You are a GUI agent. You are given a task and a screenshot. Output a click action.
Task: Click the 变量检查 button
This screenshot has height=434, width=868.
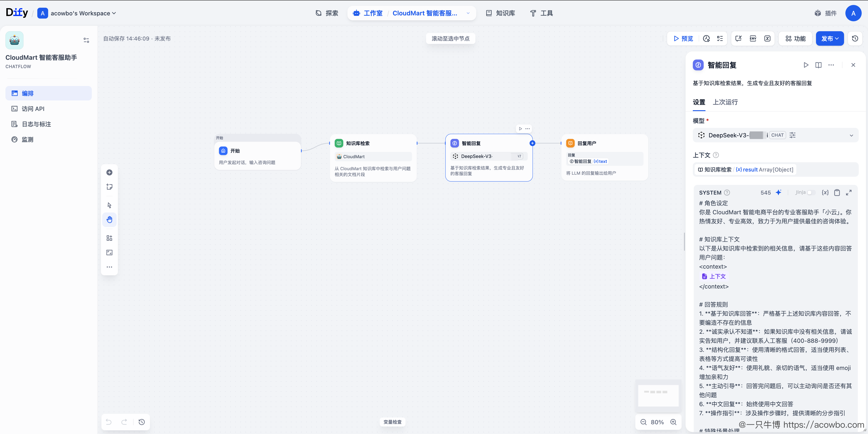coord(392,422)
